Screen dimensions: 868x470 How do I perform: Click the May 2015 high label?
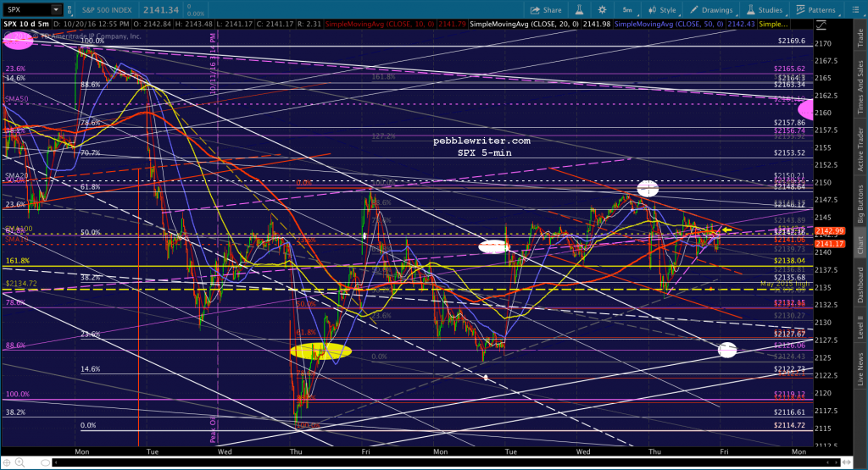784,284
